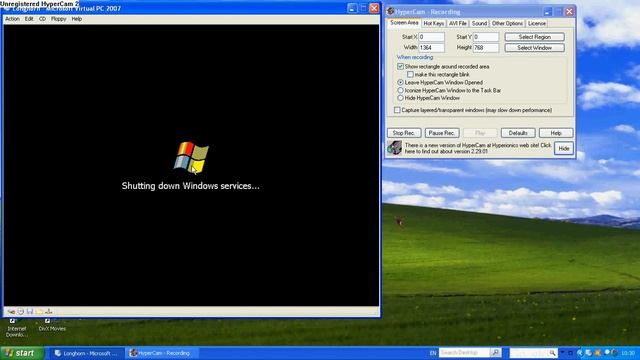This screenshot has height=360, width=640.
Task: Click the Search Desktop input field
Action: (x=464, y=353)
